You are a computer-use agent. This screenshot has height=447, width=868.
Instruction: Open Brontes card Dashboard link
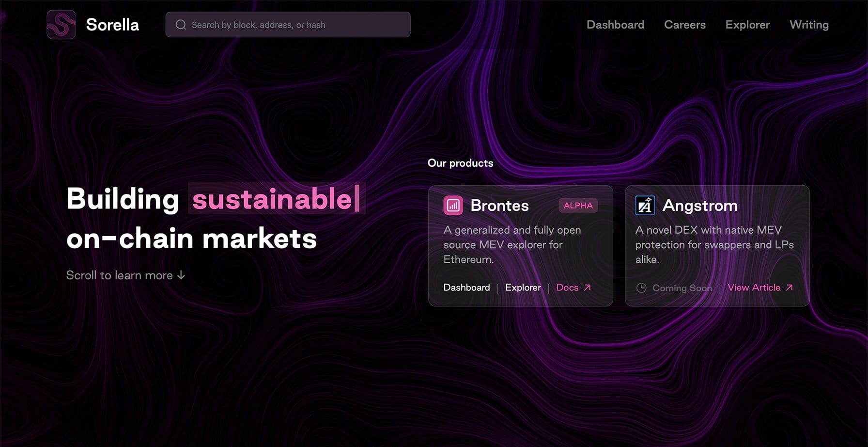pyautogui.click(x=466, y=287)
